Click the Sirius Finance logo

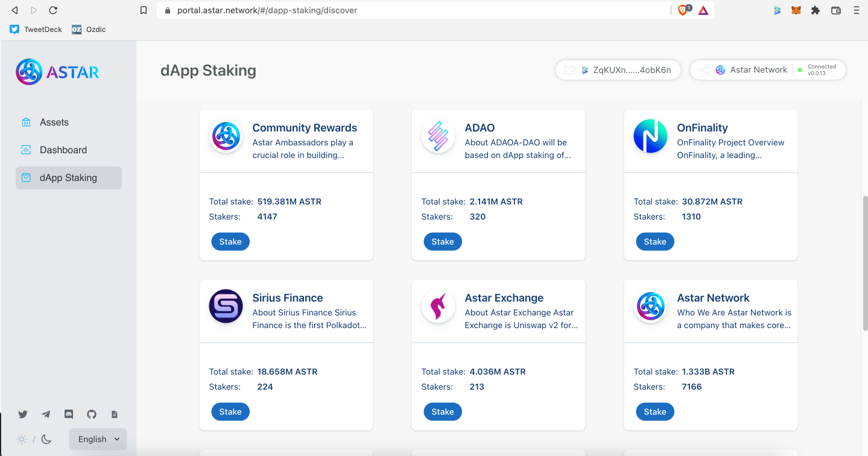pyautogui.click(x=226, y=306)
